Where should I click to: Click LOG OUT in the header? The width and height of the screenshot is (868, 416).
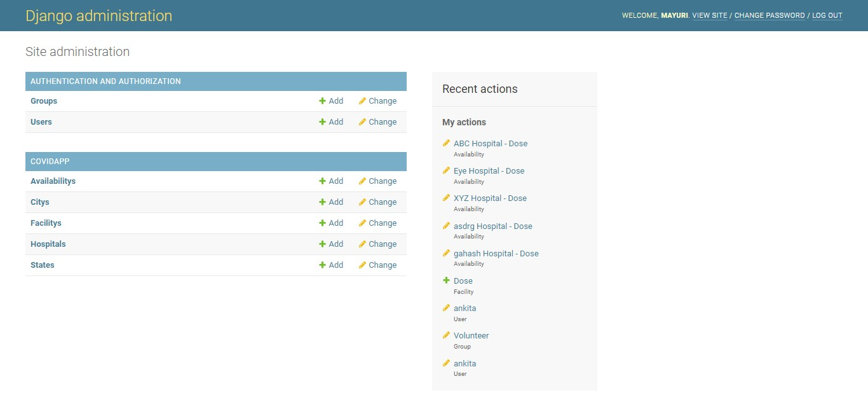click(827, 15)
